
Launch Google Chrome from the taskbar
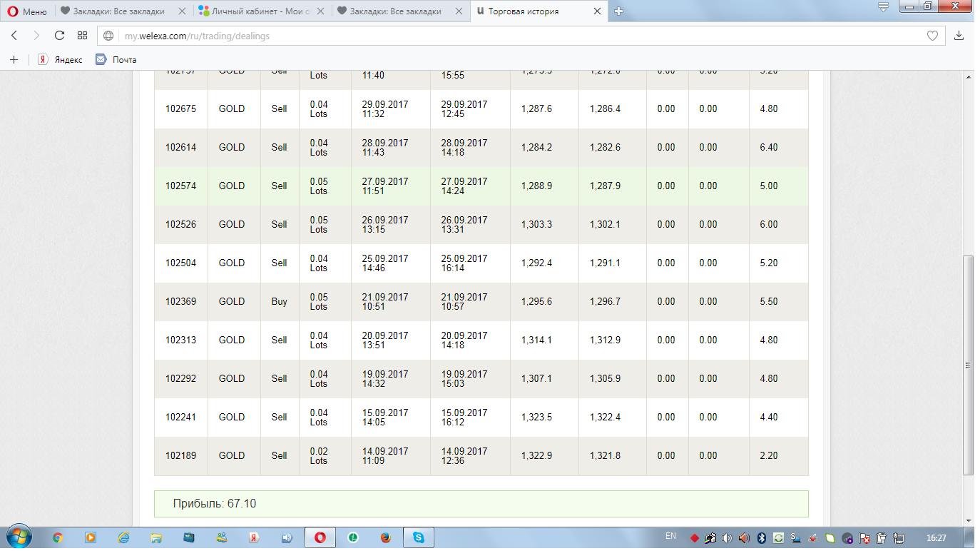coord(58,537)
